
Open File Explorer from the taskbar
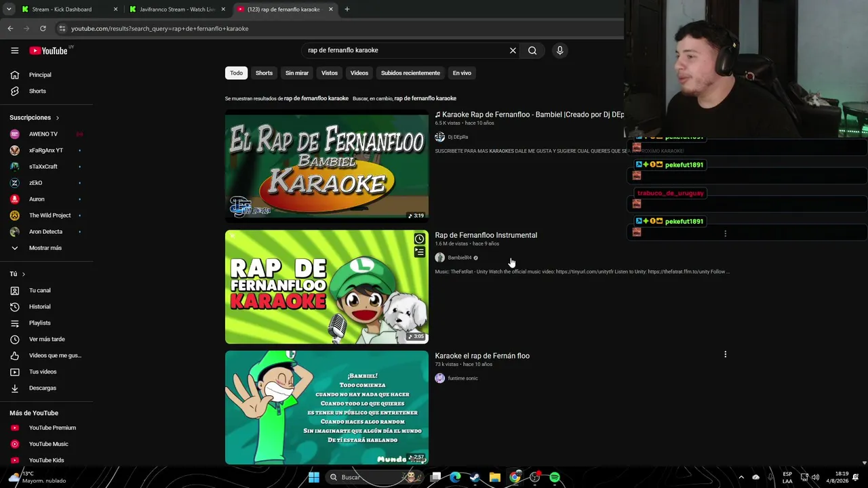point(495,477)
